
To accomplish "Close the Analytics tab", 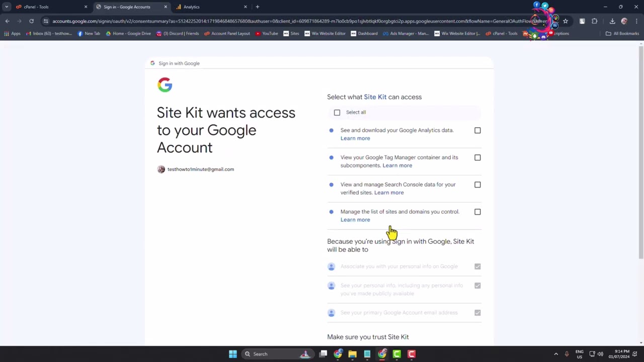I will 246,7.
